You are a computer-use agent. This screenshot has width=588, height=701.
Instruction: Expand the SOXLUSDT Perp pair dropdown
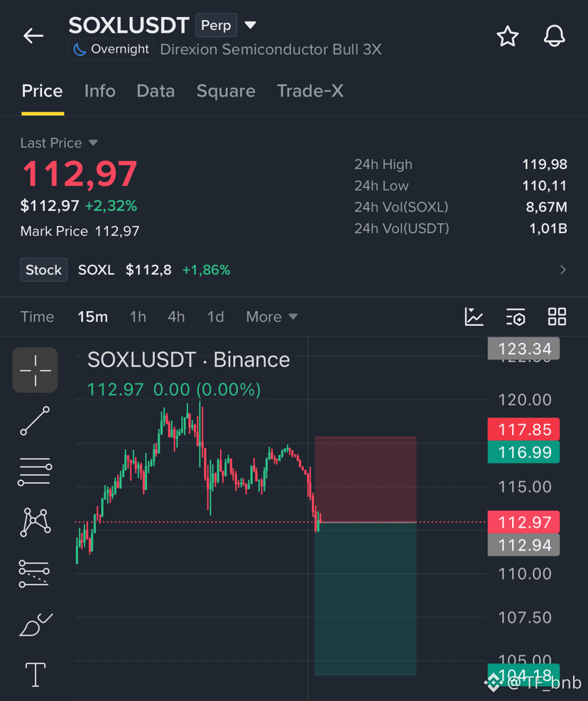(x=251, y=25)
